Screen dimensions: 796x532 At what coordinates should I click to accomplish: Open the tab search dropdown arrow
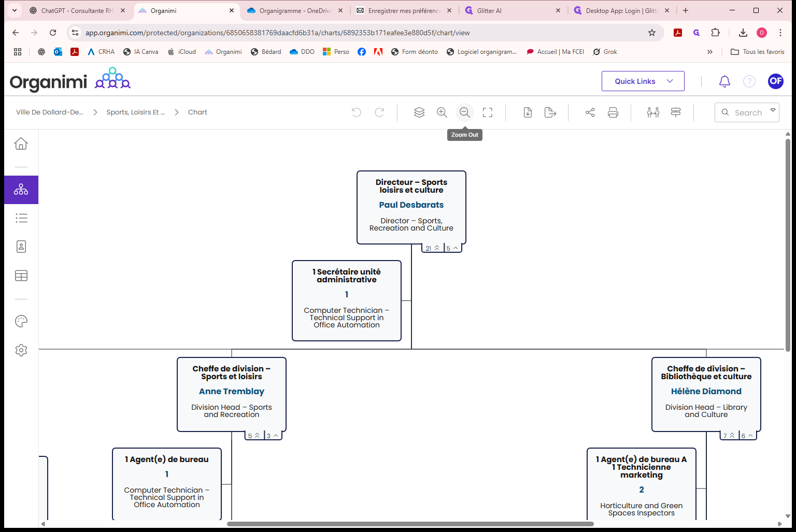coord(15,10)
